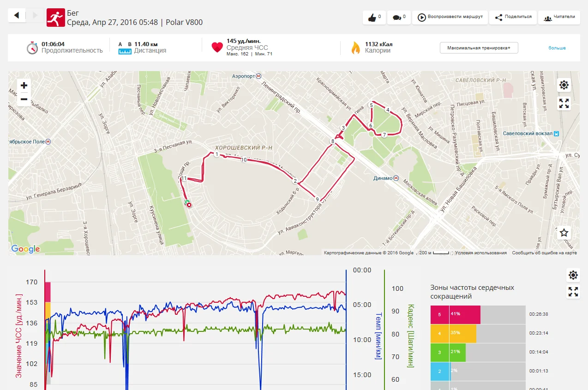Click the 1132 кКал calories value
This screenshot has height=390, width=588.
[x=379, y=44]
